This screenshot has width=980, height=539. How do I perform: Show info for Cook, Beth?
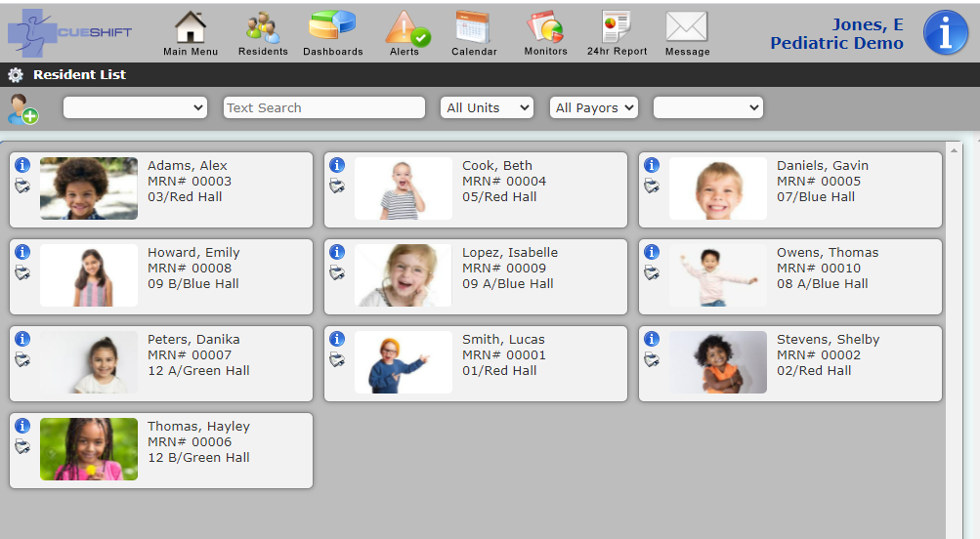click(337, 165)
